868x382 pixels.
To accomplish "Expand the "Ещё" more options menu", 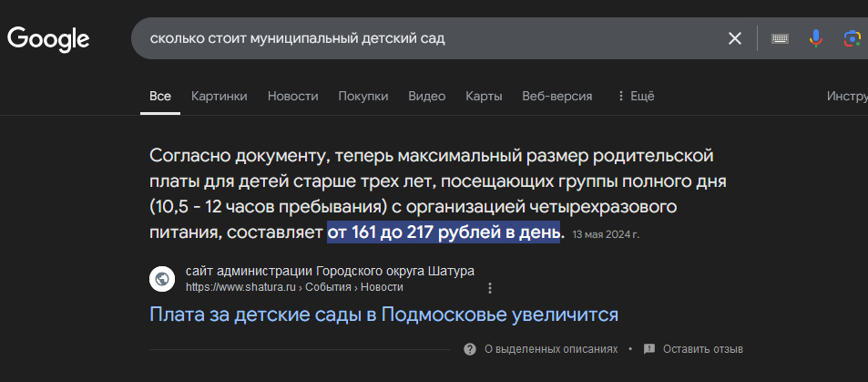I will (636, 96).
